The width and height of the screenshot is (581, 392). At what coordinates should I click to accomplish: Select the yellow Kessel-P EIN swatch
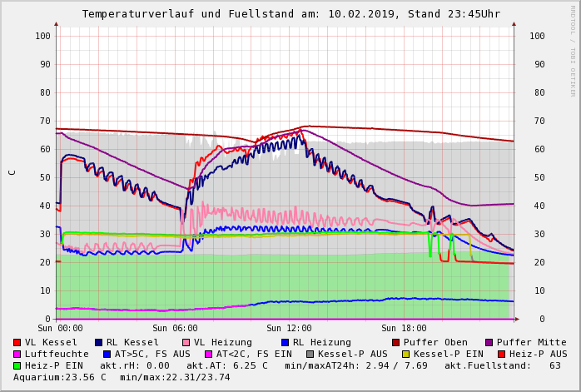tap(405, 354)
